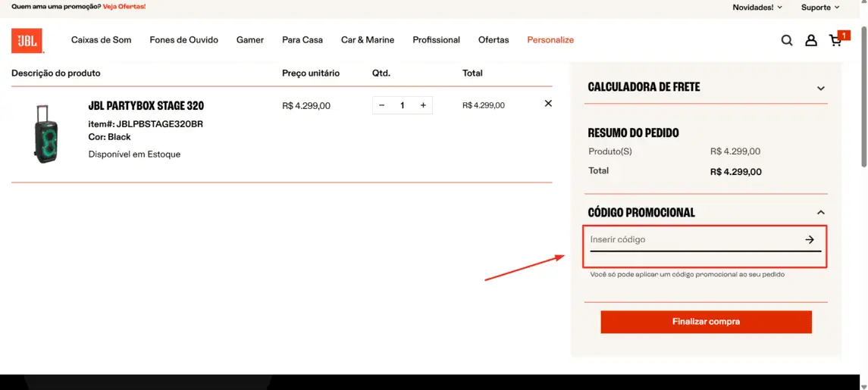The image size is (868, 390).
Task: Open Para Casa menu
Action: (302, 40)
